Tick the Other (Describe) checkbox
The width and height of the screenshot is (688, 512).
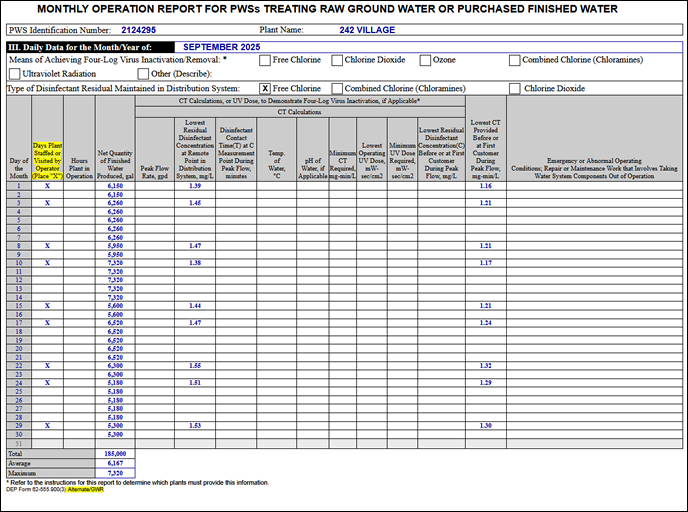143,74
